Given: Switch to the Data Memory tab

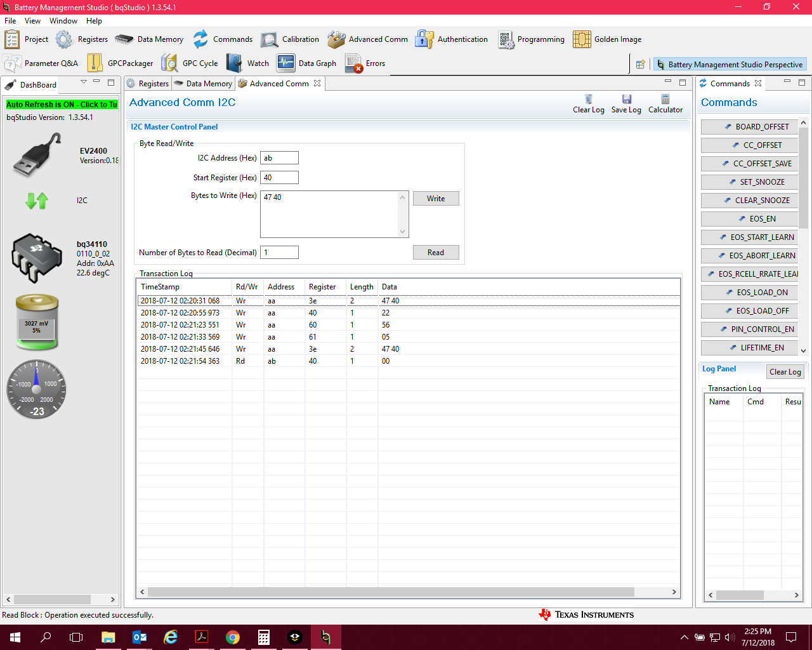Looking at the screenshot, I should tap(203, 84).
